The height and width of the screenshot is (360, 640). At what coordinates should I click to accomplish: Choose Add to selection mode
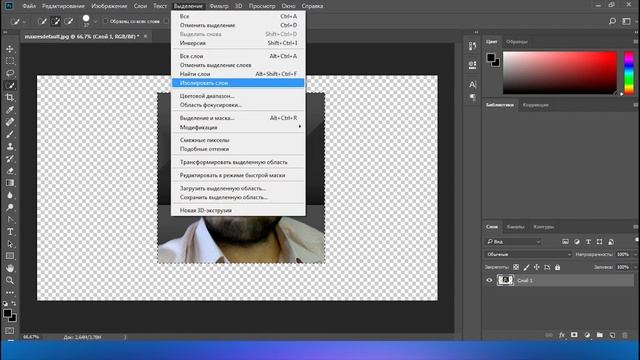pyautogui.click(x=56, y=21)
